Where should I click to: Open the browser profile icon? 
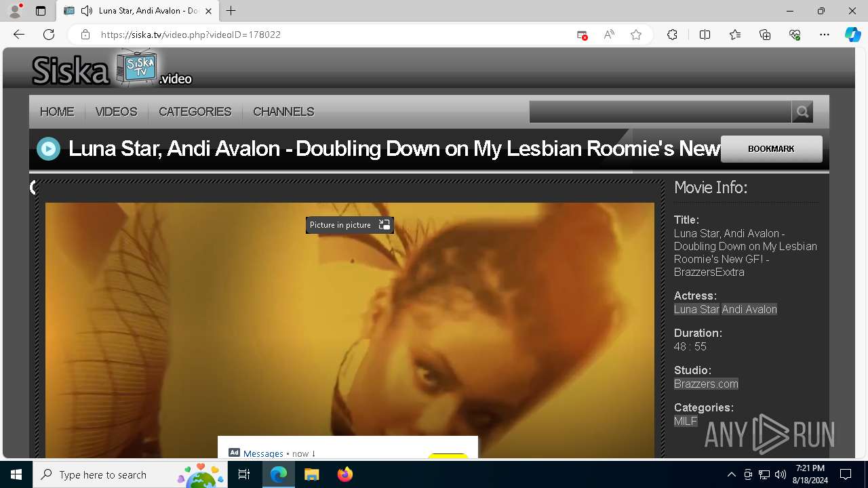pos(15,11)
